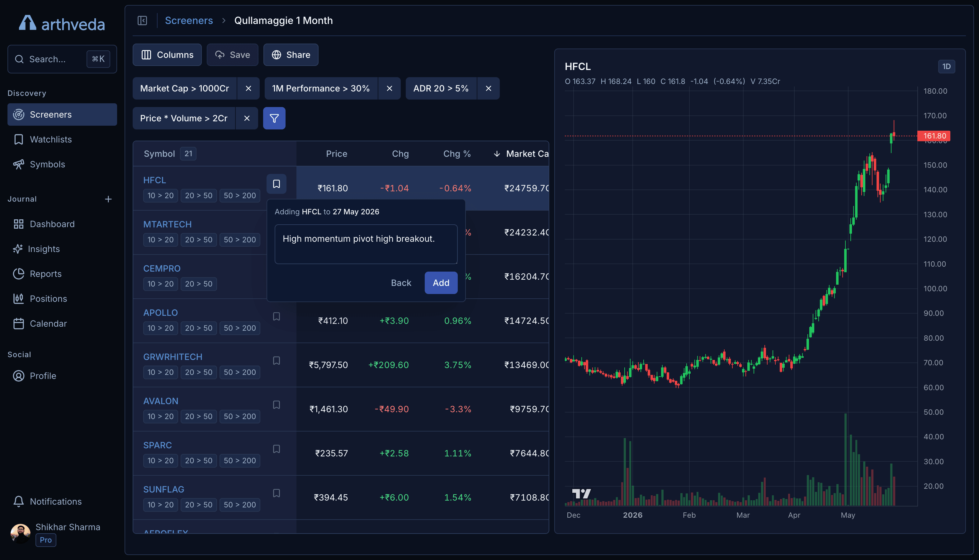The height and width of the screenshot is (560, 979).
Task: Toggle the HFCL bookmark icon
Action: 276,184
